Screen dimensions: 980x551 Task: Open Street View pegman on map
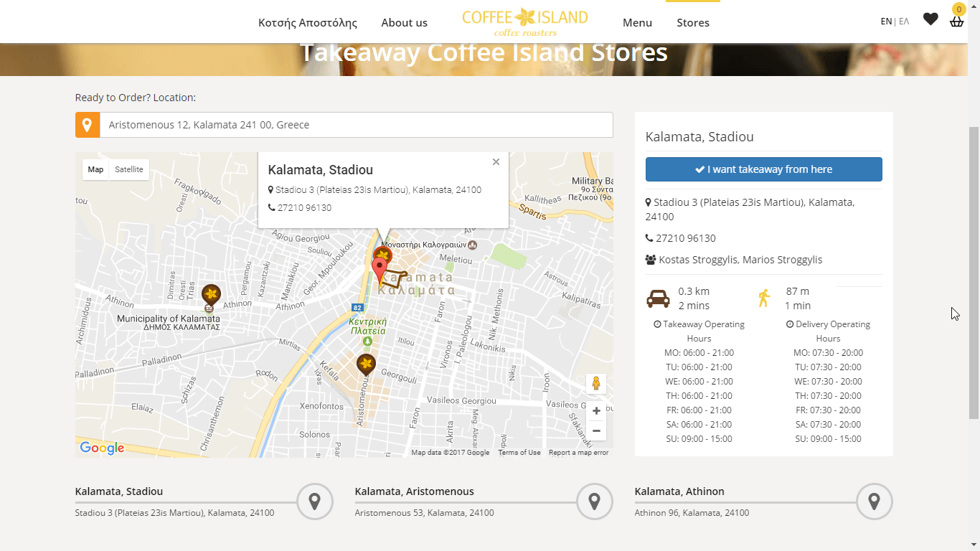pyautogui.click(x=595, y=384)
